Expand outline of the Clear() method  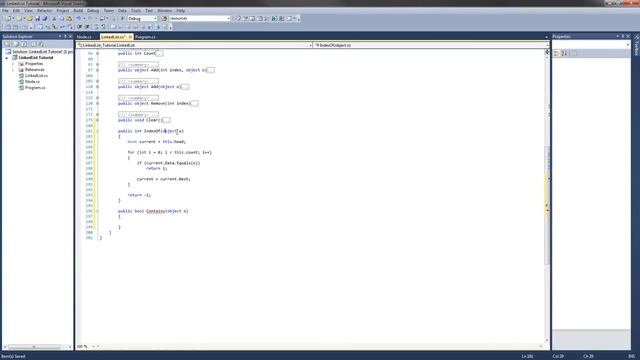click(97, 120)
